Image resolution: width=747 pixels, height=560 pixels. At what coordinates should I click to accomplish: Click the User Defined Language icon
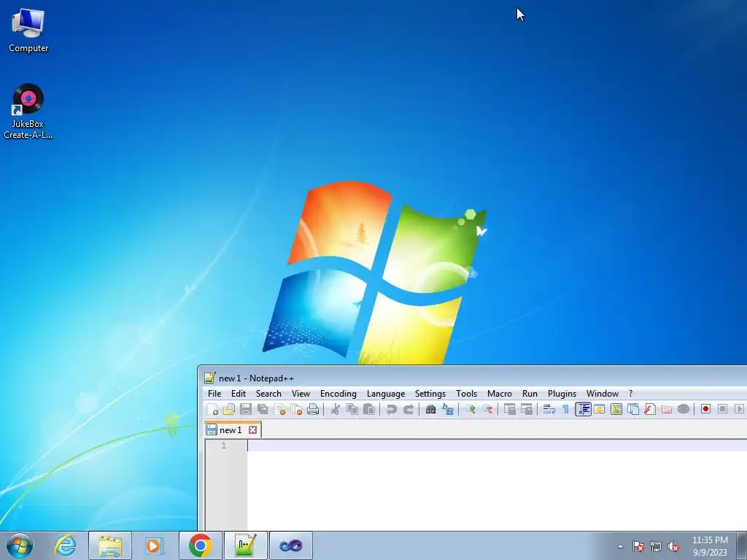tap(600, 410)
